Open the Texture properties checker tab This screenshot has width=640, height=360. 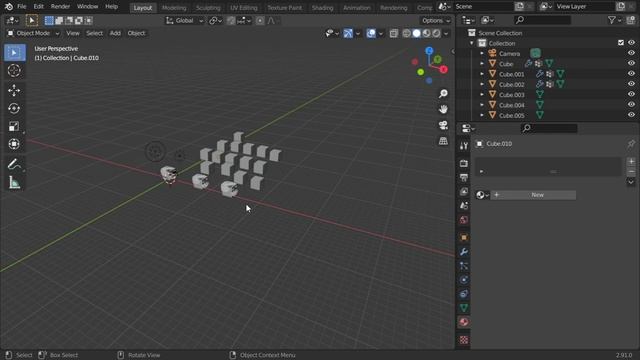pyautogui.click(x=464, y=340)
